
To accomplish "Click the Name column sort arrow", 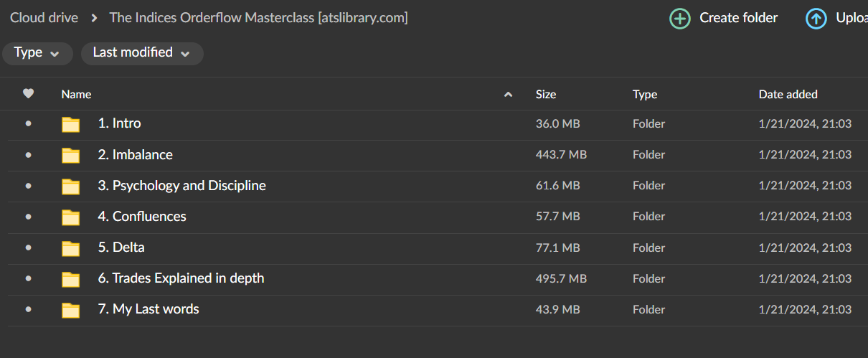I will pyautogui.click(x=509, y=94).
